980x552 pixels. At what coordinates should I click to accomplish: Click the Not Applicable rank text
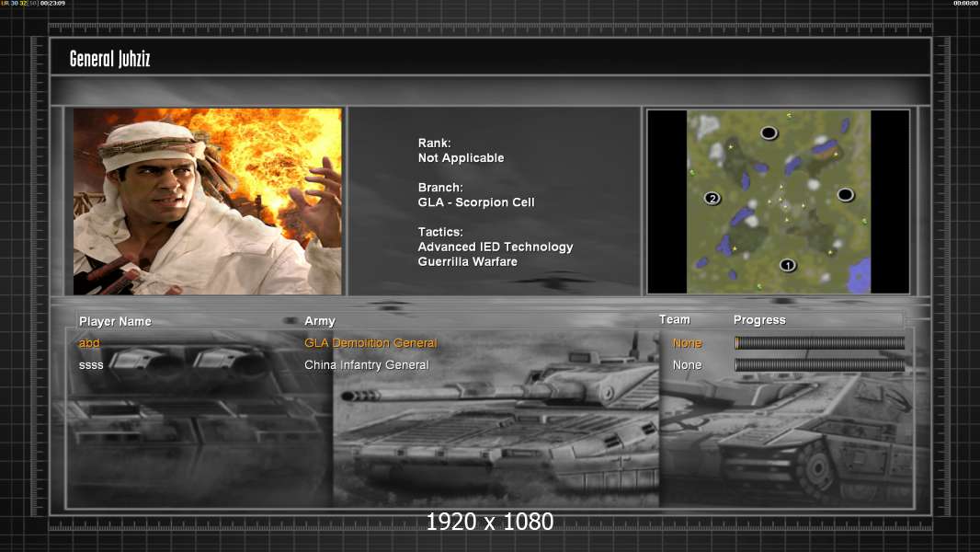pyautogui.click(x=461, y=158)
